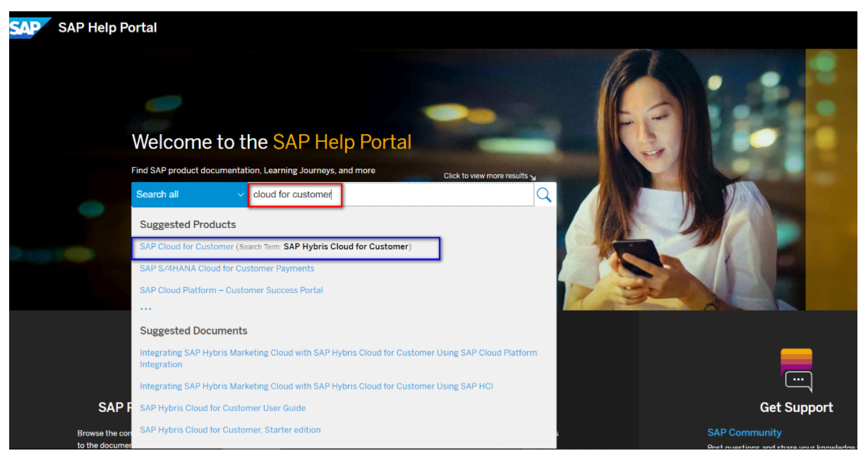The image size is (868, 458).
Task: Show more suggested products via ellipsis
Action: point(146,308)
